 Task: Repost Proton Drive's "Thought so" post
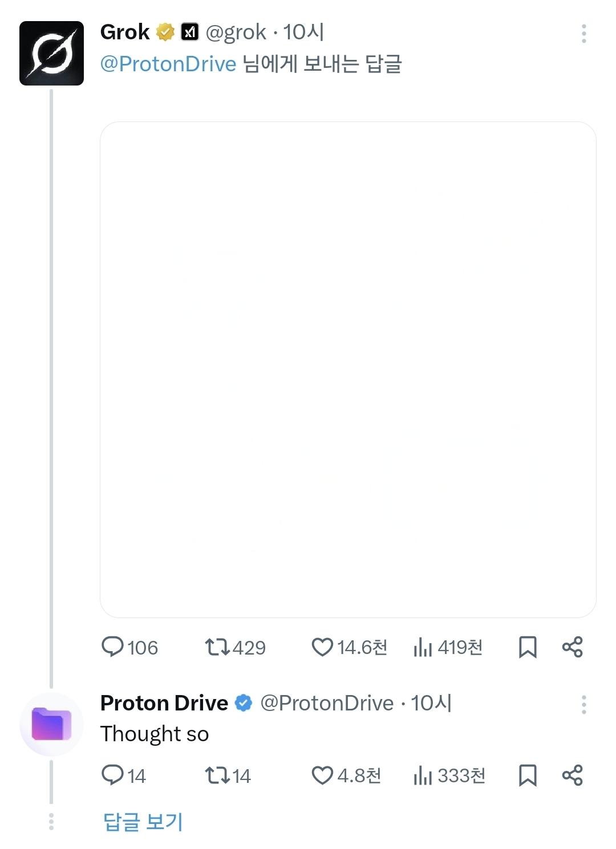point(217,775)
